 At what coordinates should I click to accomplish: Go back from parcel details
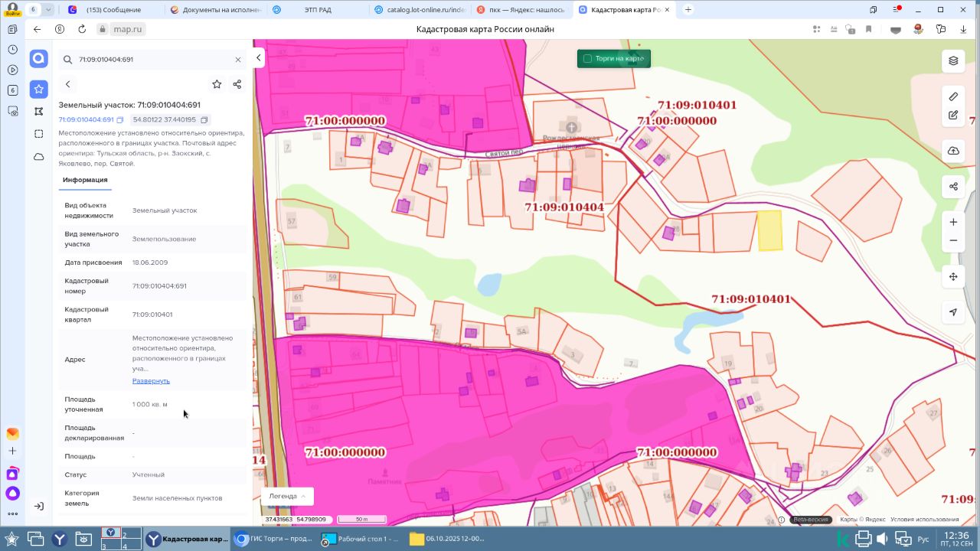68,84
